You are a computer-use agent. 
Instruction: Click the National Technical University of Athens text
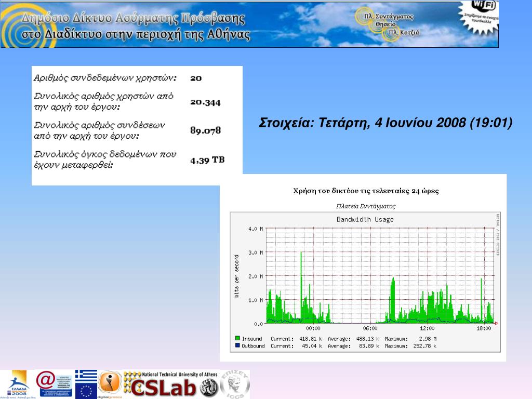(179, 374)
